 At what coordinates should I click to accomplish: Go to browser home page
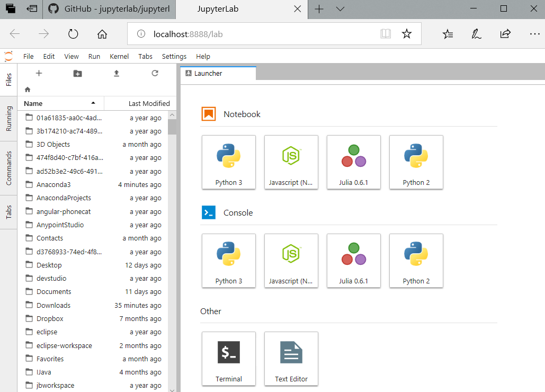(102, 34)
